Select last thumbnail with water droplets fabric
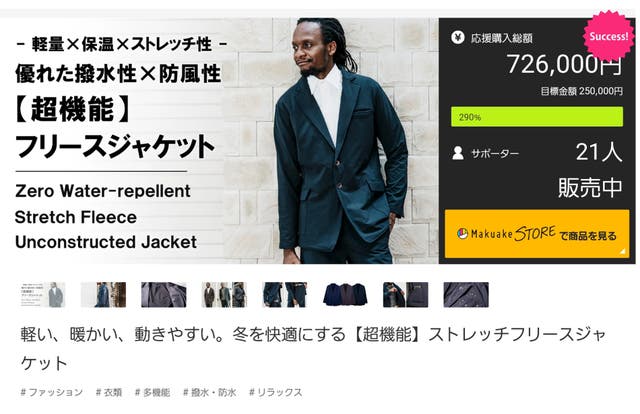The image size is (640, 414). coord(466,294)
